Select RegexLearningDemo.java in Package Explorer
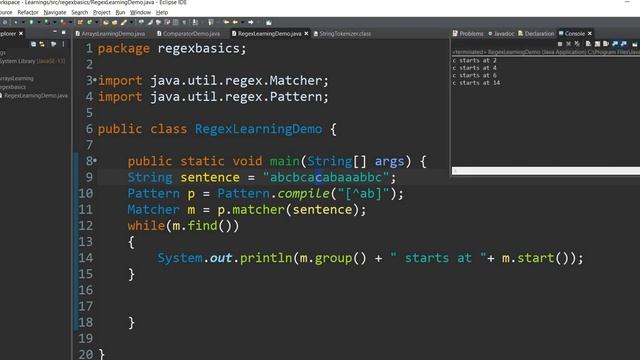Screen dimensions: 640x360 [36, 96]
